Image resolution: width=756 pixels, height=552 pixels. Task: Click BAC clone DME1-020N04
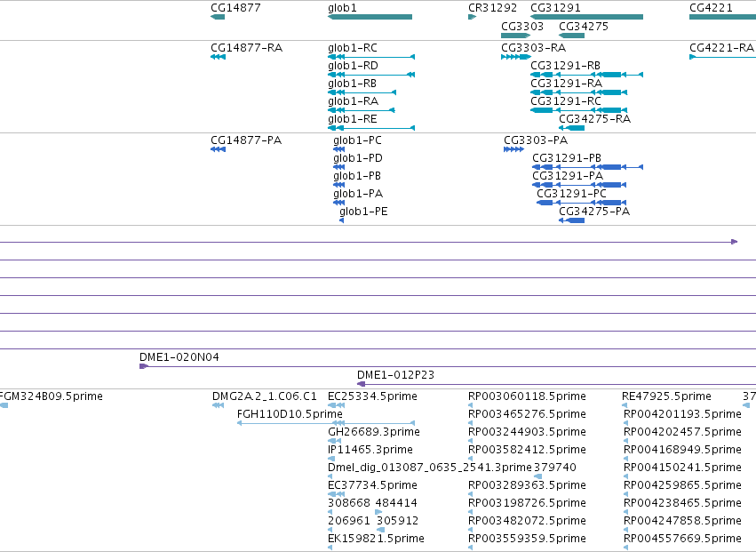448,366
